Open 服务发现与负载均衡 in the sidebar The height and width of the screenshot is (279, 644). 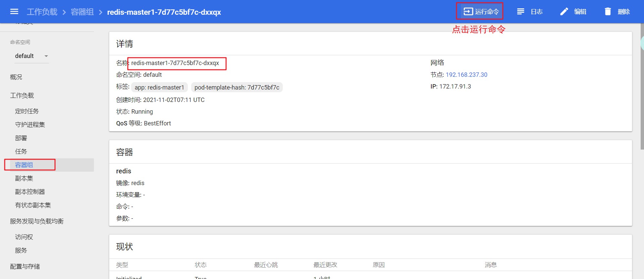point(37,221)
